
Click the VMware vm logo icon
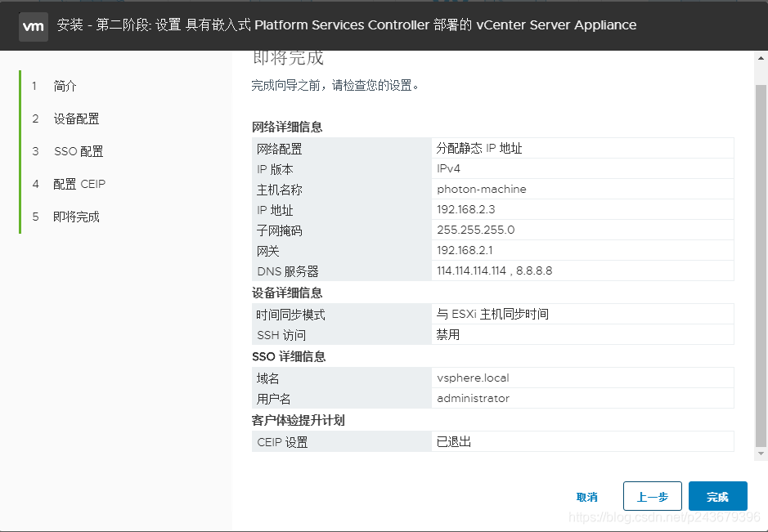tap(34, 26)
